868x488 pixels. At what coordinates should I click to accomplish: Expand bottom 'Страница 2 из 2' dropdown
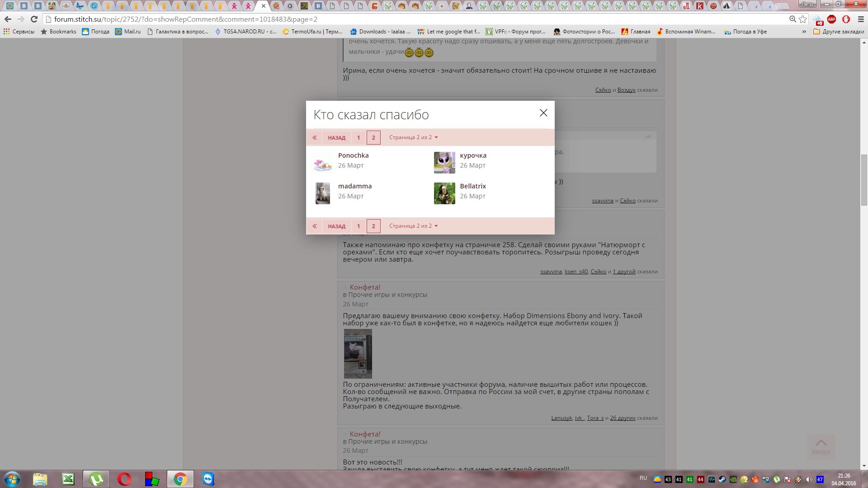[x=413, y=226]
